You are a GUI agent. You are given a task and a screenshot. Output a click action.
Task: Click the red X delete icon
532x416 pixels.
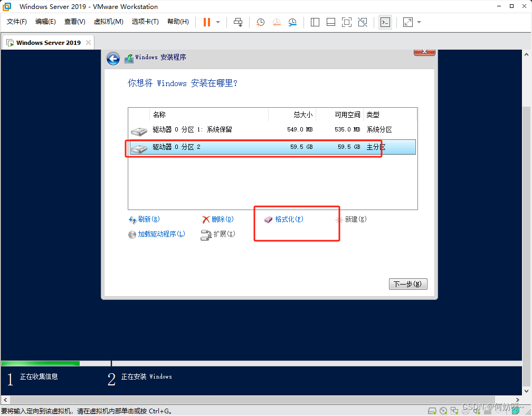(x=206, y=220)
